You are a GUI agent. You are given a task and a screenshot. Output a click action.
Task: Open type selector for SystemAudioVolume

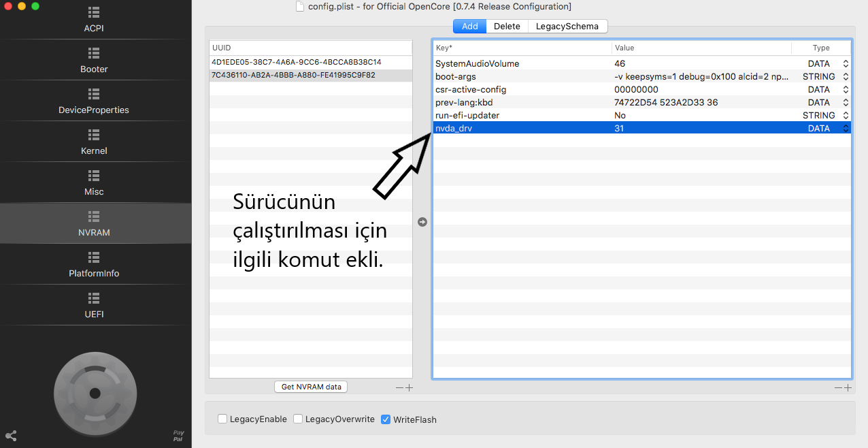[846, 64]
